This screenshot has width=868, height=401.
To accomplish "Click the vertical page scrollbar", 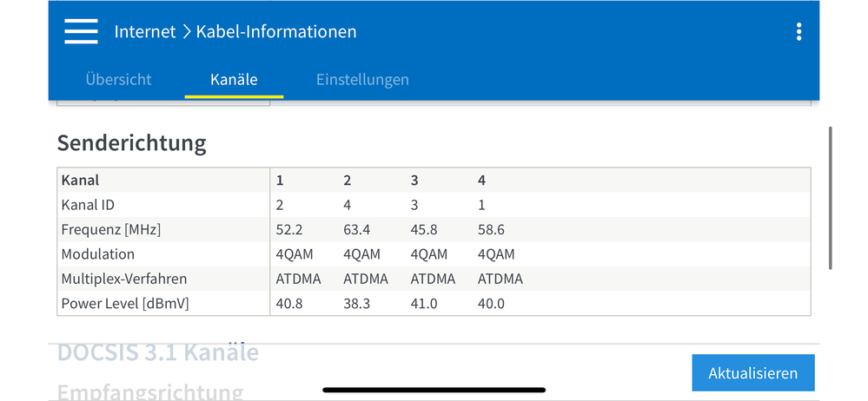I will [831, 197].
